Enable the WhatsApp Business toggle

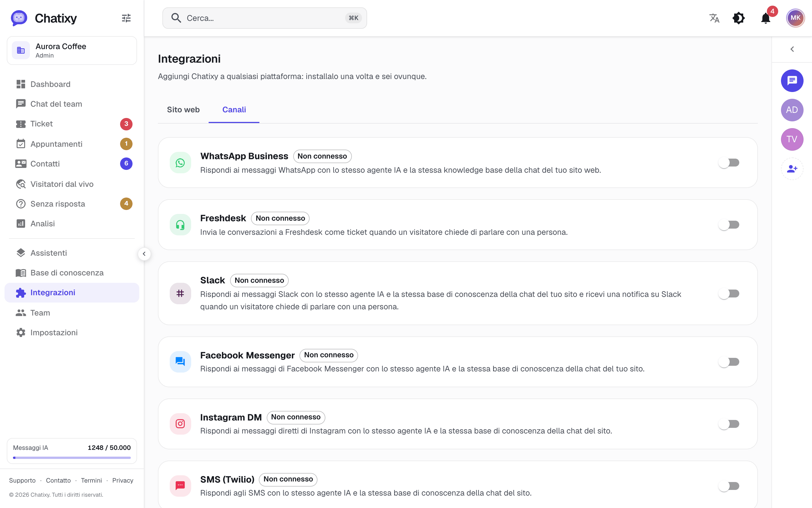click(729, 163)
